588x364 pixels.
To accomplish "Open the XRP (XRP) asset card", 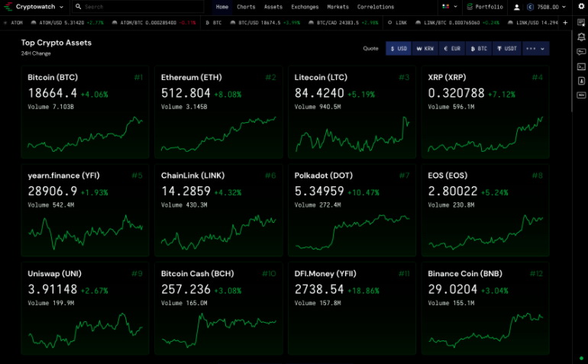I will (x=485, y=111).
